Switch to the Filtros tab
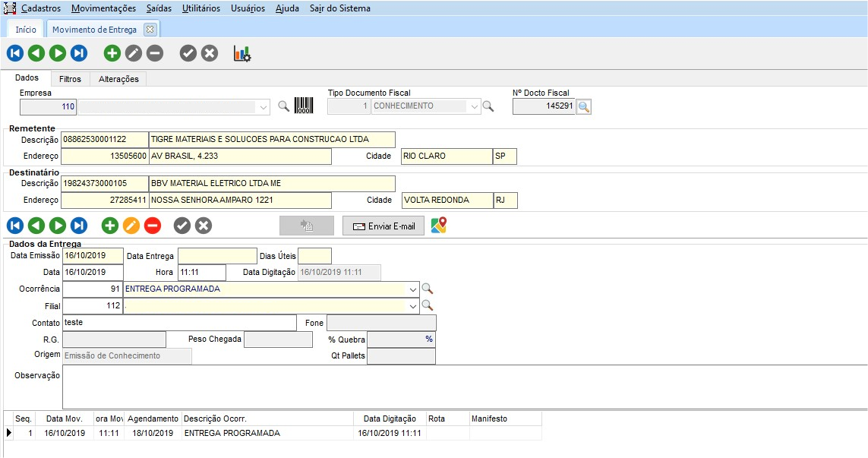This screenshot has height=458, width=868. [70, 79]
